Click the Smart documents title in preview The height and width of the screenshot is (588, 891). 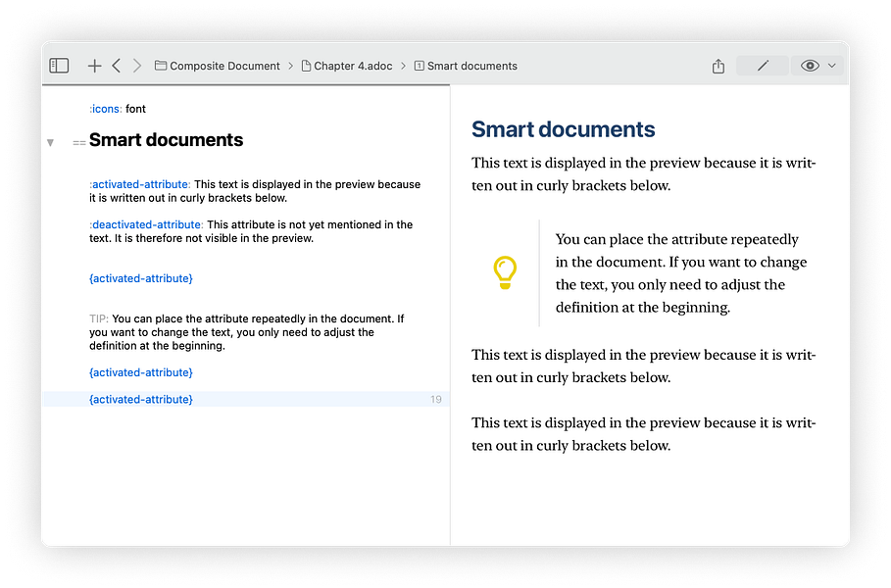click(564, 129)
